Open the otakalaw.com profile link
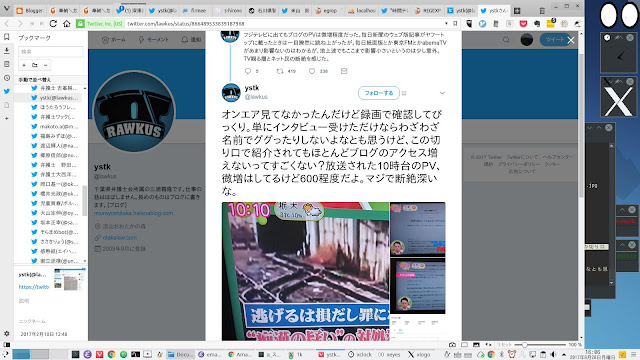The width and height of the screenshot is (640, 360). [x=120, y=237]
